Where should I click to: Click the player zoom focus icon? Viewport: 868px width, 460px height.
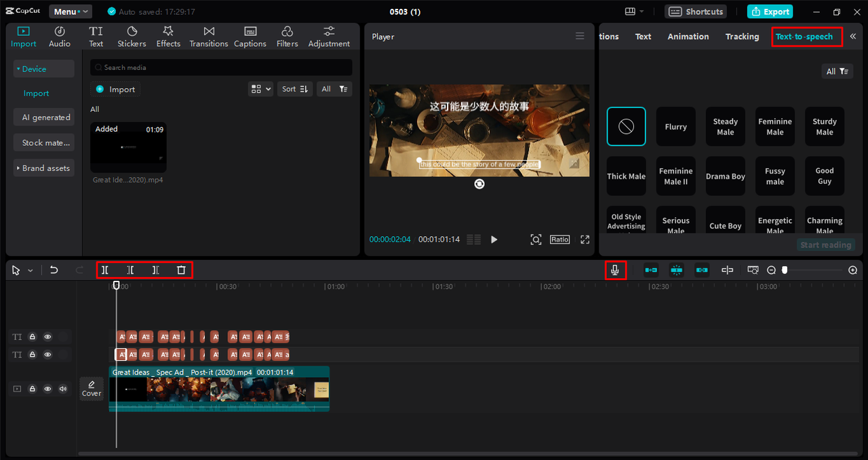pyautogui.click(x=536, y=239)
